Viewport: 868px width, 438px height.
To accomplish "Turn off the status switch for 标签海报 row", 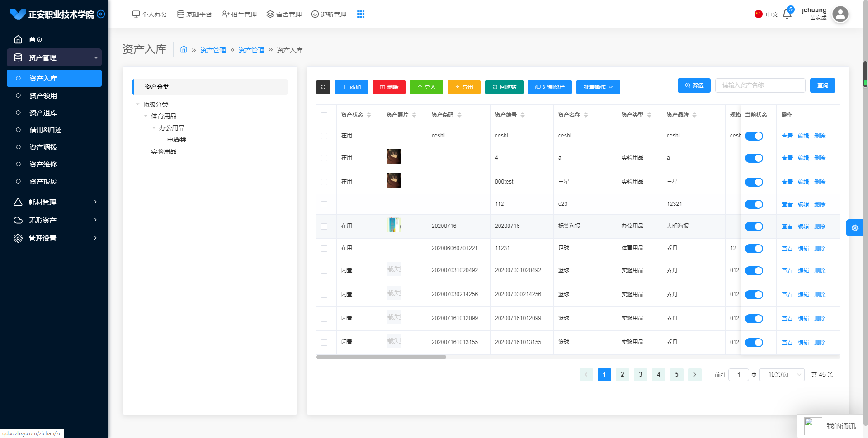I will click(754, 226).
